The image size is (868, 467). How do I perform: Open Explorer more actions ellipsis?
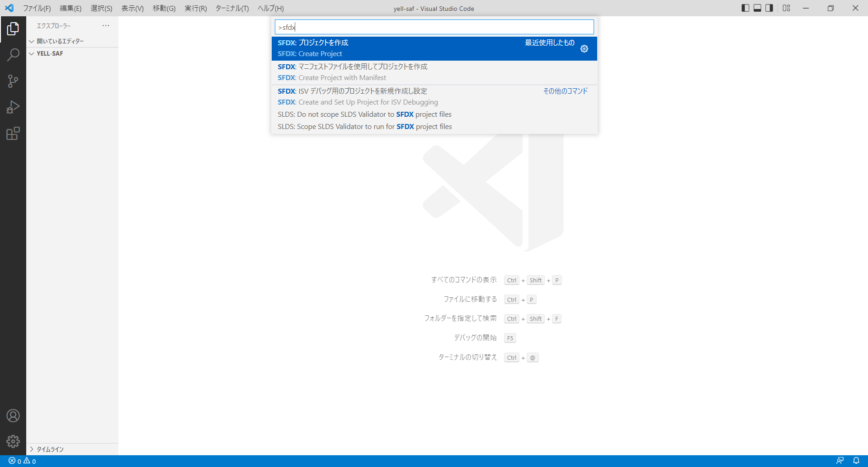click(x=106, y=26)
